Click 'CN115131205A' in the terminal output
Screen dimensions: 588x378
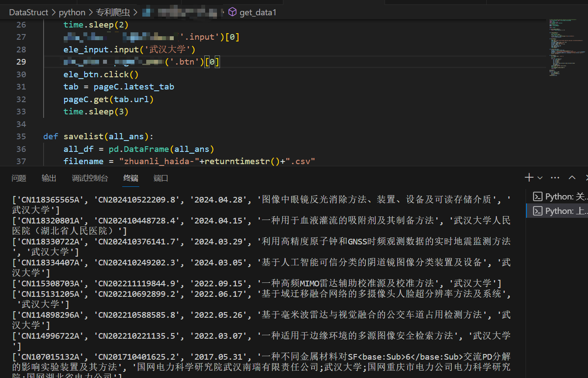[x=51, y=294]
